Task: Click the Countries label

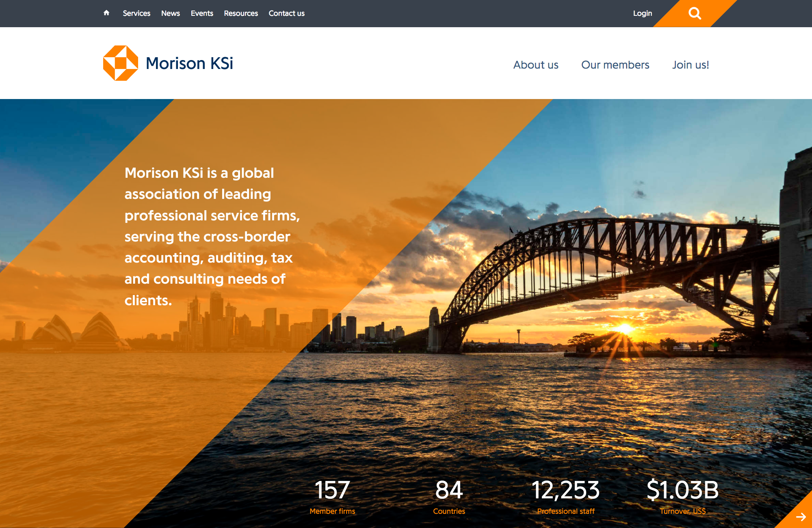Action: (449, 511)
